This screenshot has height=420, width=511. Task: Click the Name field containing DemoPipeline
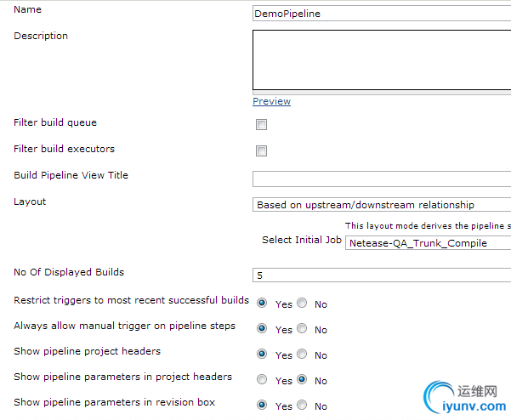382,14
